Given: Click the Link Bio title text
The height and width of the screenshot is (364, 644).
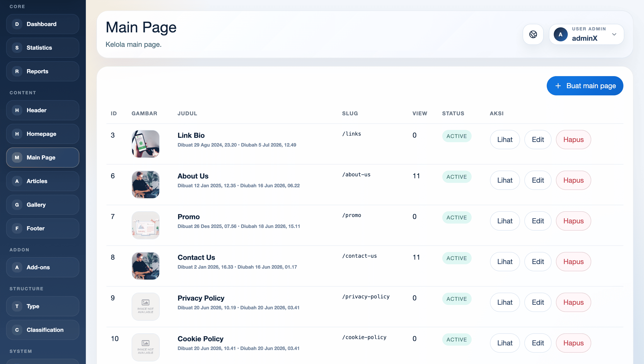Looking at the screenshot, I should 191,135.
